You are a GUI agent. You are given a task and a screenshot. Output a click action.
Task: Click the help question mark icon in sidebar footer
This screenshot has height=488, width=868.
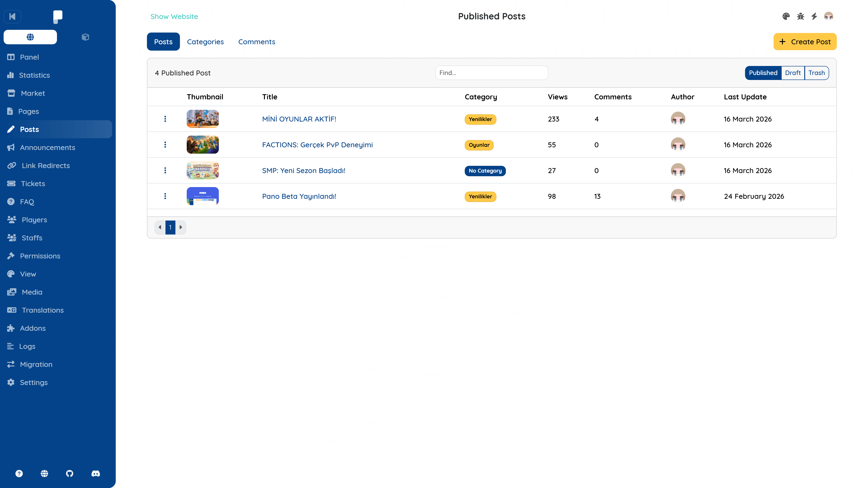pyautogui.click(x=19, y=474)
